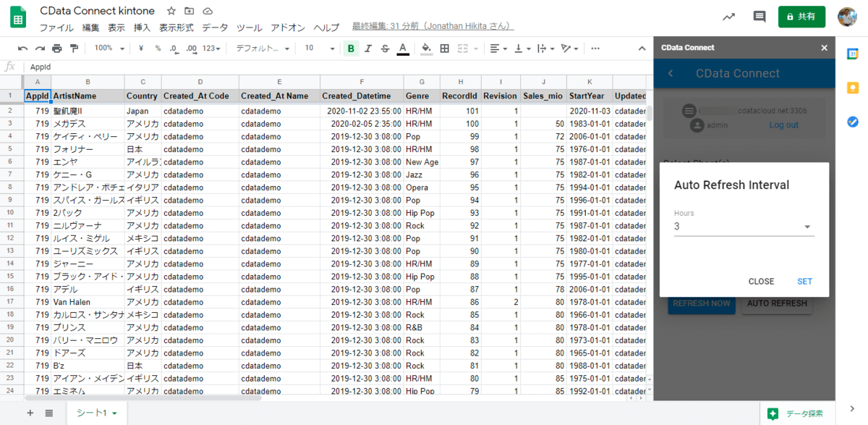Screen dimensions: 868x425
Task: Open the text wrapping dropdown
Action: (545, 49)
